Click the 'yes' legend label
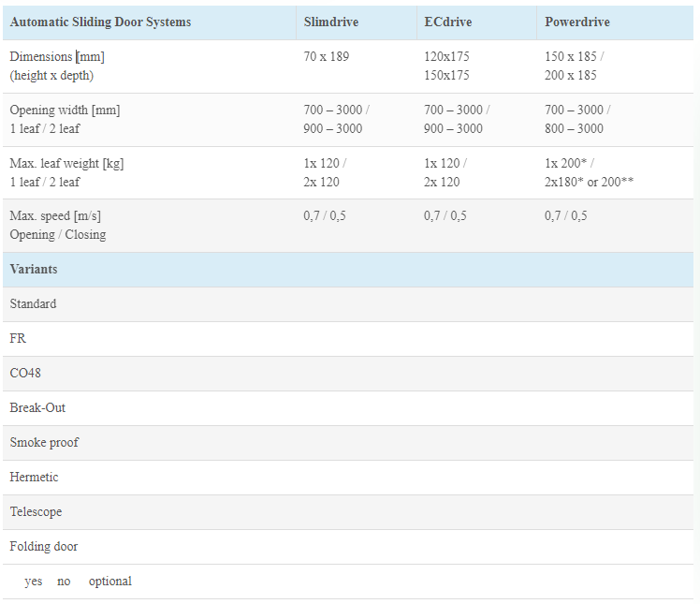The width and height of the screenshot is (700, 604). point(34,582)
